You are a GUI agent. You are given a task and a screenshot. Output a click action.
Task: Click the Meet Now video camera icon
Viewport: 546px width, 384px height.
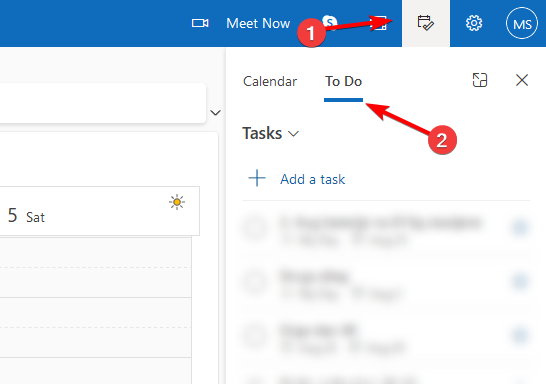point(200,23)
